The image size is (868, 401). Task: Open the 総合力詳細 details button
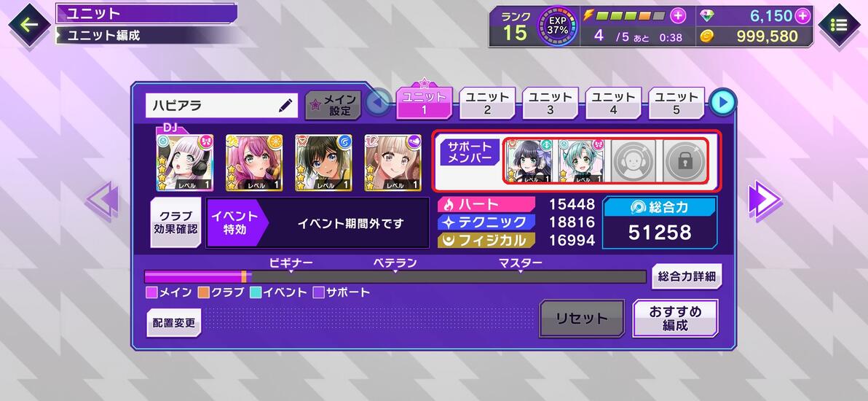pos(687,276)
